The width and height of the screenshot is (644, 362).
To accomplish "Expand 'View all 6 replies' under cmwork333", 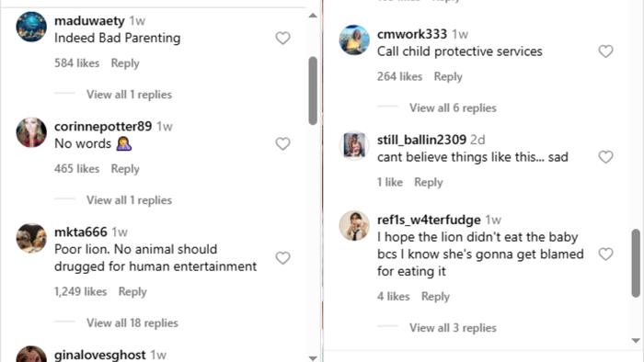I will click(453, 107).
